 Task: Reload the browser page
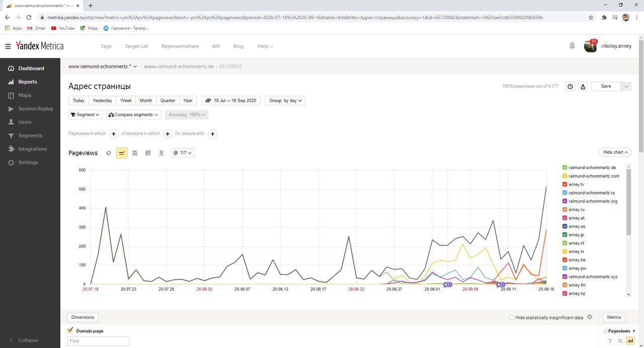29,17
